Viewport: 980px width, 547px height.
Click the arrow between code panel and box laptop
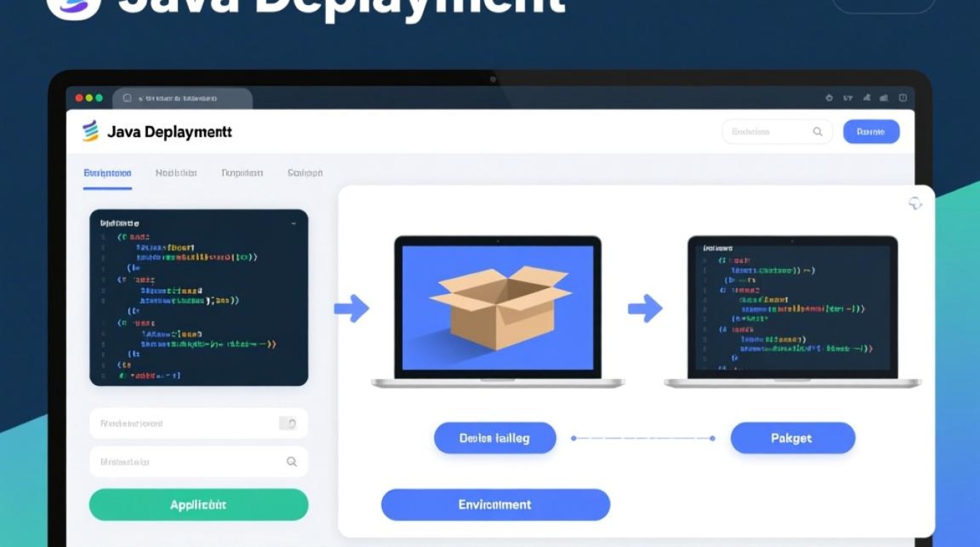coord(351,309)
